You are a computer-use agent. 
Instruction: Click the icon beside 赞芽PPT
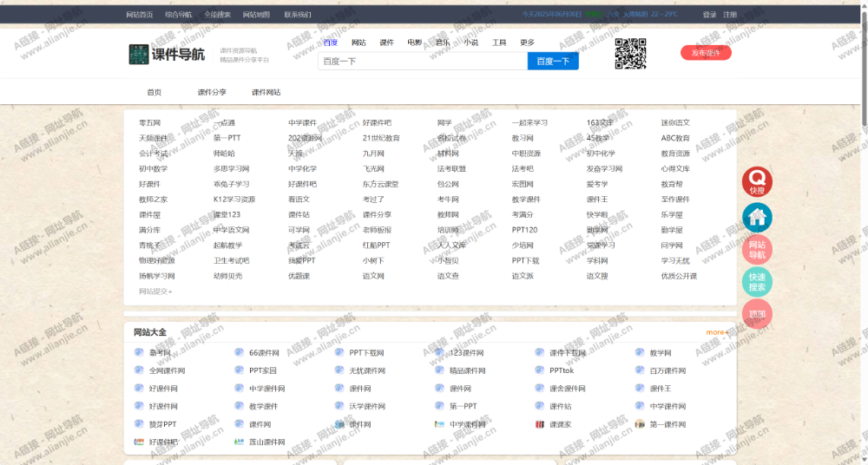[x=139, y=424]
